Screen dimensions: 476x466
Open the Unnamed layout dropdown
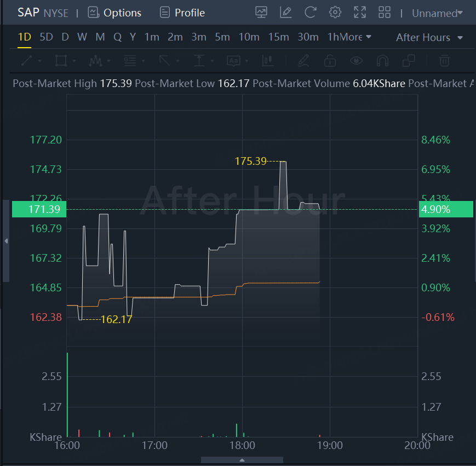437,13
